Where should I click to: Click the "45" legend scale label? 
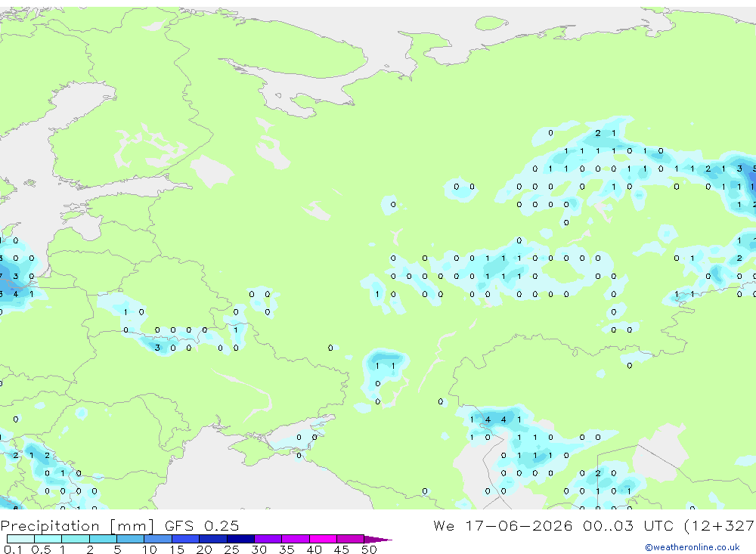tap(342, 549)
